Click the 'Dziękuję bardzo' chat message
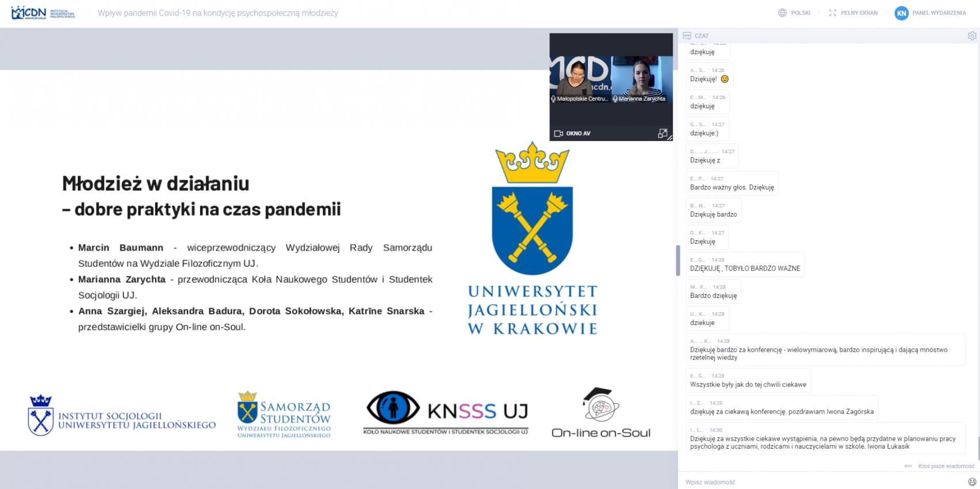Screen dimensions: 980x489 point(714,211)
